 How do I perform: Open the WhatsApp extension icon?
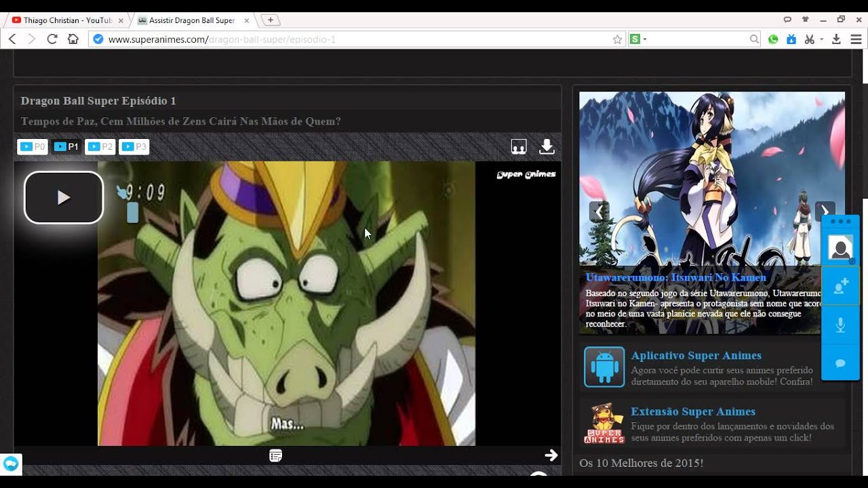773,39
